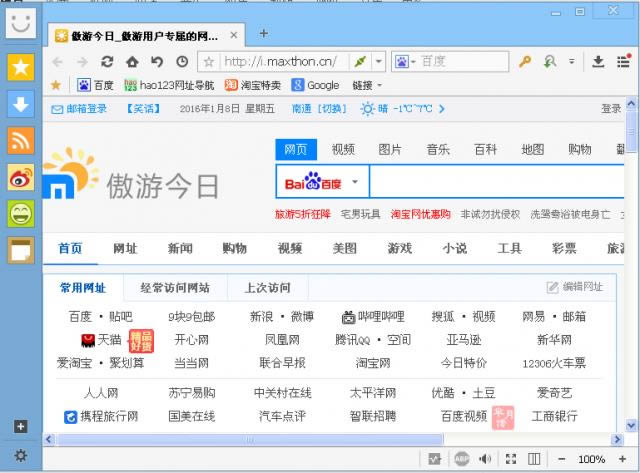The width and height of the screenshot is (640, 473).
Task: Open the RSS feed reader sidebar icon
Action: tap(21, 140)
